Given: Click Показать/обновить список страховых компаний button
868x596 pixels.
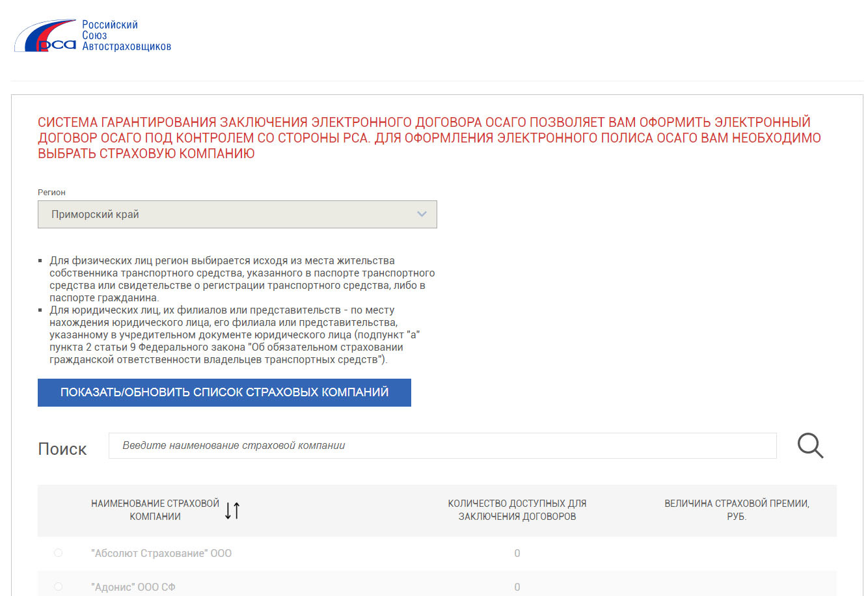Looking at the screenshot, I should pos(224,392).
